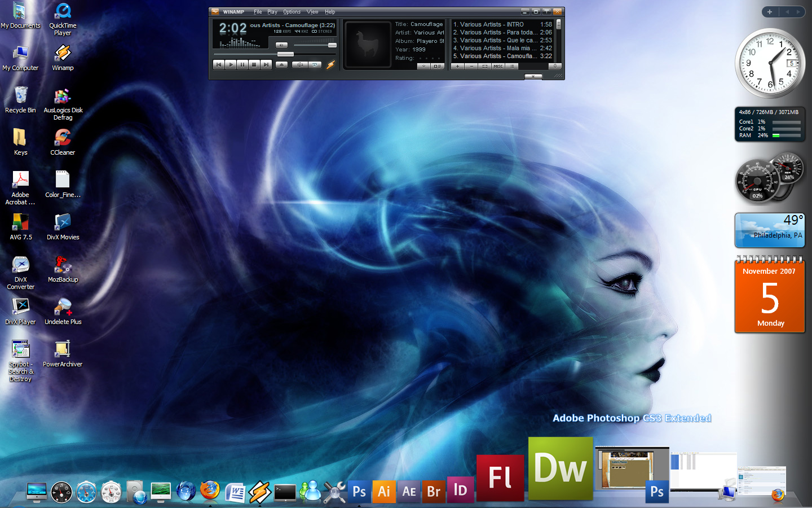Toggle shuffle in Winamp
This screenshot has width=812, height=508.
click(x=300, y=64)
